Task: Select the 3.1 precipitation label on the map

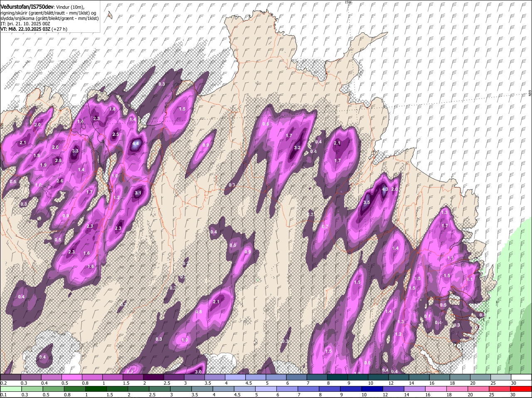Action: click(138, 193)
